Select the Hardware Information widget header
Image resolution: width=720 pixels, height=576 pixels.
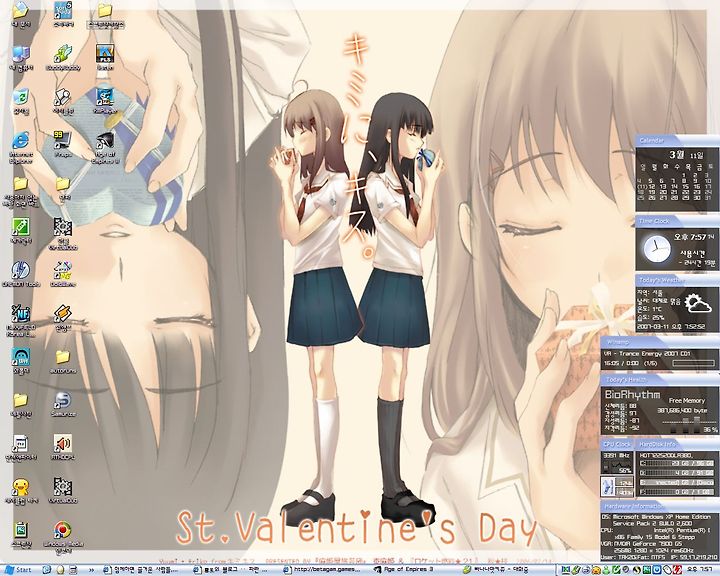coord(659,506)
